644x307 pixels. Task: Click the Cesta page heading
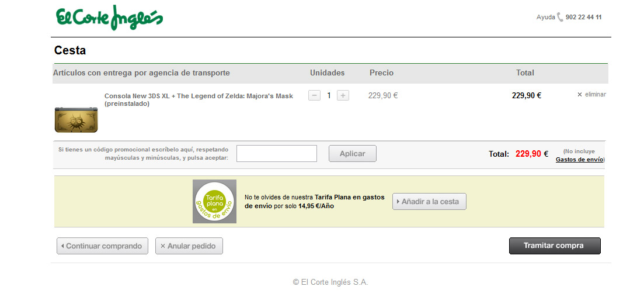70,51
